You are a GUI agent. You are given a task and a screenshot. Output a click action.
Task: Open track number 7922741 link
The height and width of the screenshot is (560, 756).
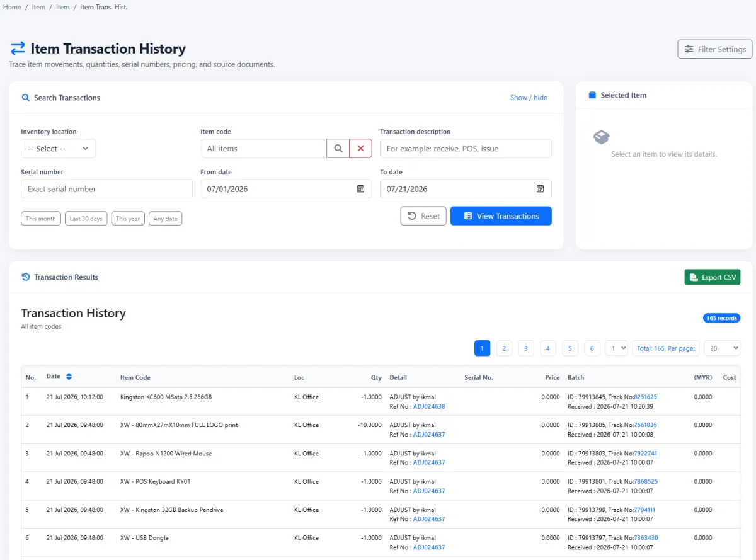645,454
